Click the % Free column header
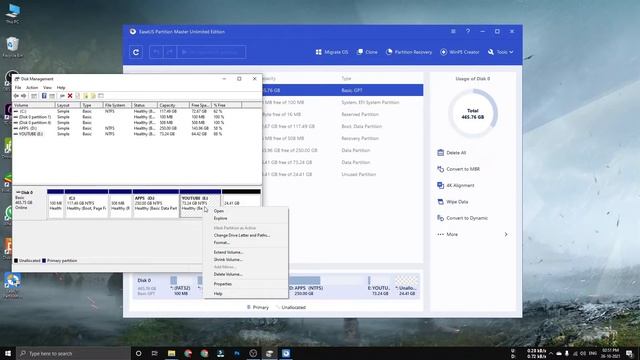The image size is (640, 360). pos(227,105)
